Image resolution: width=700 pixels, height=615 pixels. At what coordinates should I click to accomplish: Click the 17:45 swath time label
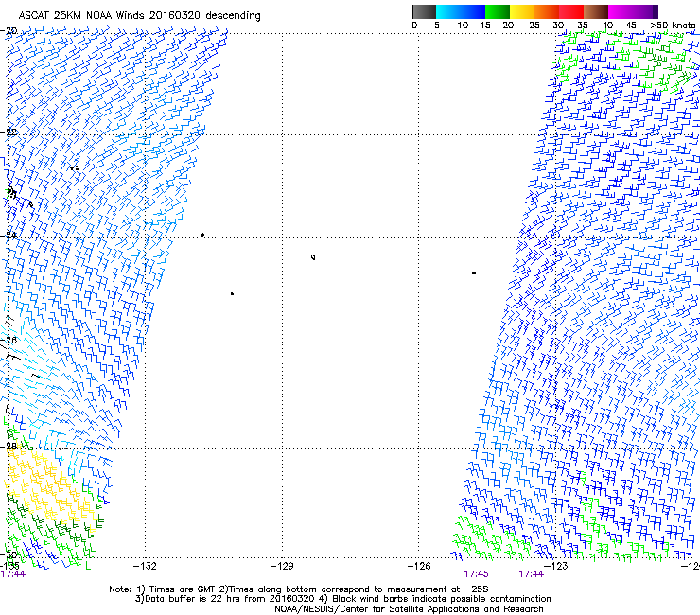(476, 574)
